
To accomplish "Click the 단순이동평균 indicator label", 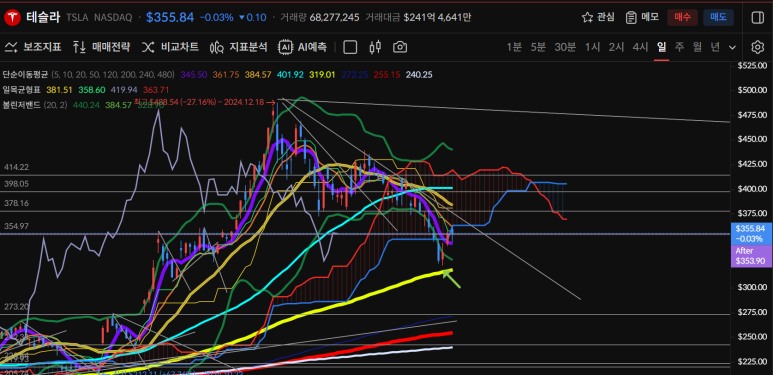I will pyautogui.click(x=25, y=75).
